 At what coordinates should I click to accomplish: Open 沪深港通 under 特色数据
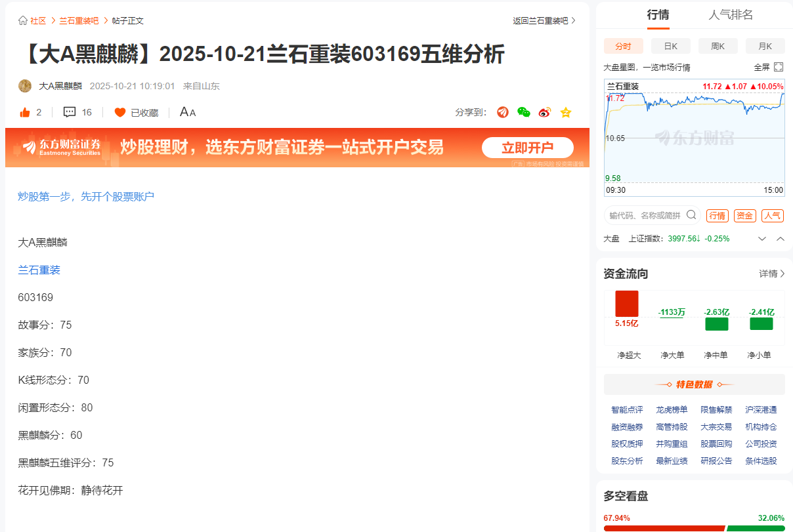click(x=761, y=409)
